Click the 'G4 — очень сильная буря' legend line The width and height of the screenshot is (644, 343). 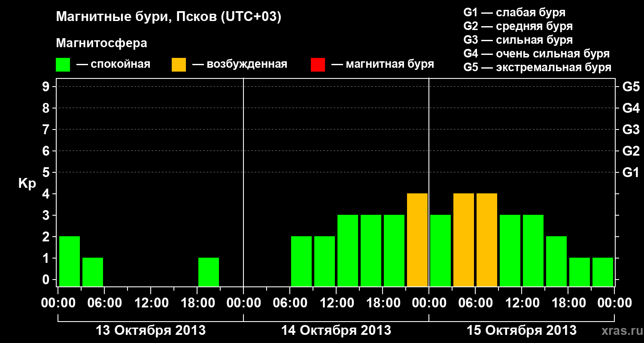(537, 54)
